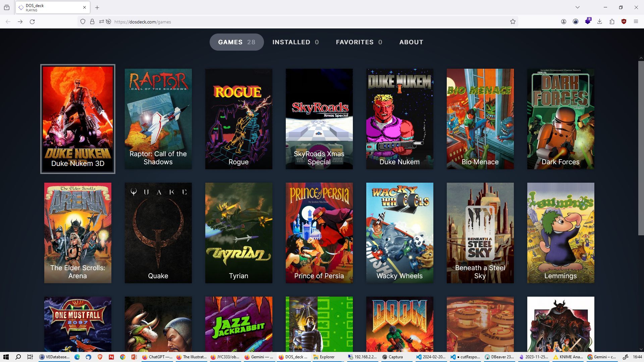Open Microsoft Edge from taskbar

pos(77,357)
